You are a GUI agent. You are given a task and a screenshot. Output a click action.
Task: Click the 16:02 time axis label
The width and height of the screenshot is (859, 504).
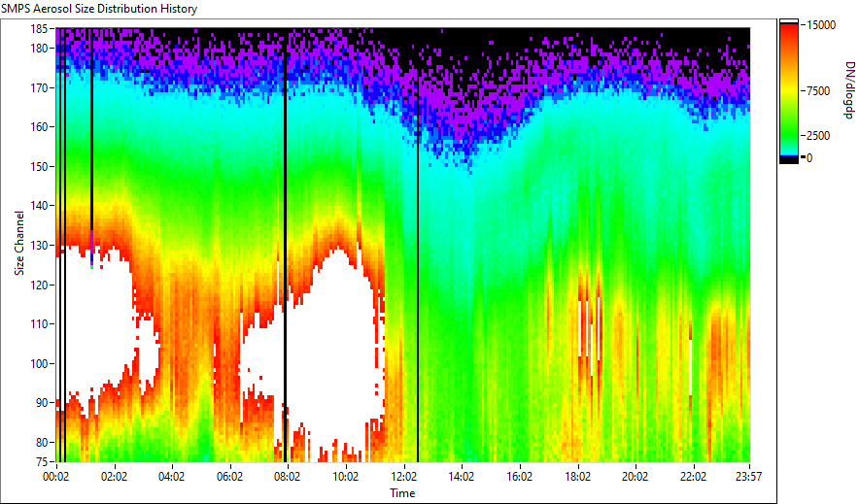(519, 477)
